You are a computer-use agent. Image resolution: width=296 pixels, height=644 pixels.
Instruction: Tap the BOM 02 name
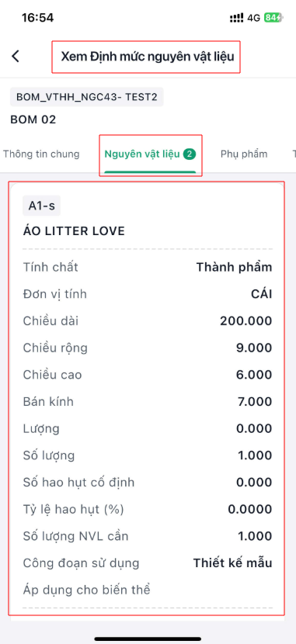coord(33,119)
